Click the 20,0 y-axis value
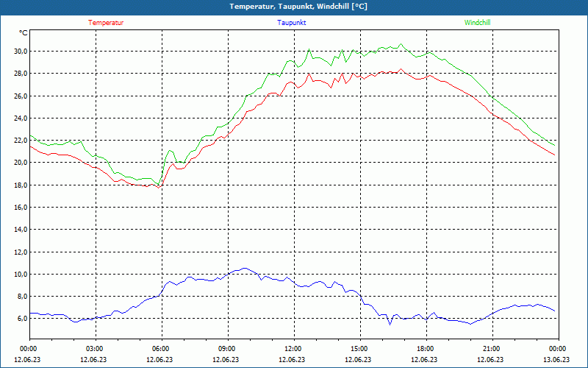The image size is (588, 368). click(21, 162)
